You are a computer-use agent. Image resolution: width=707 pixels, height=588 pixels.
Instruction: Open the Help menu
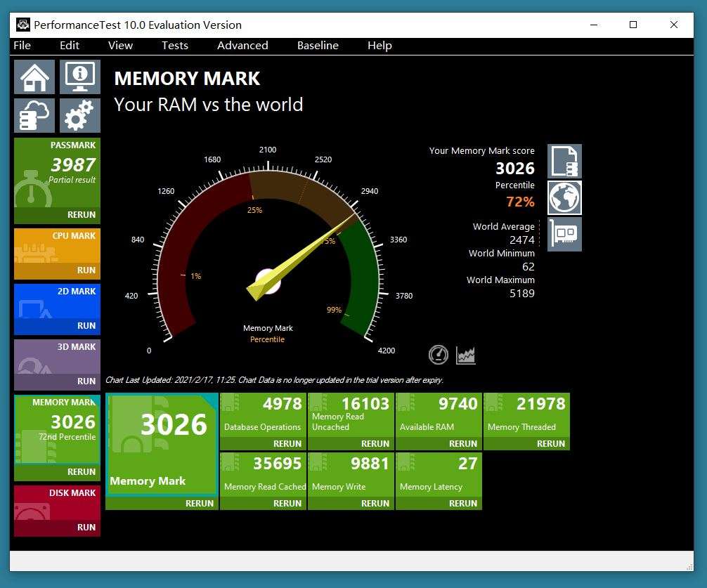pos(380,46)
